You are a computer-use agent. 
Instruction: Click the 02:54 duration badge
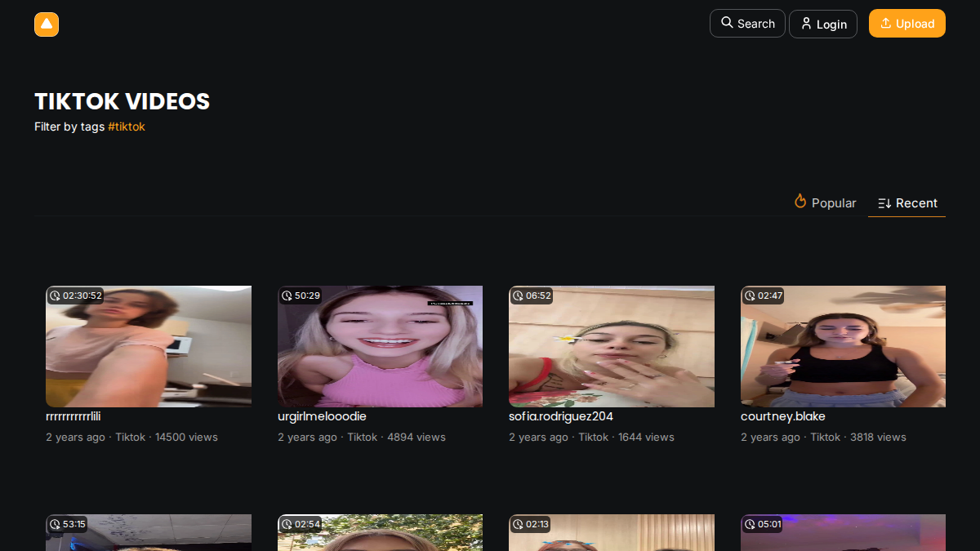301,524
